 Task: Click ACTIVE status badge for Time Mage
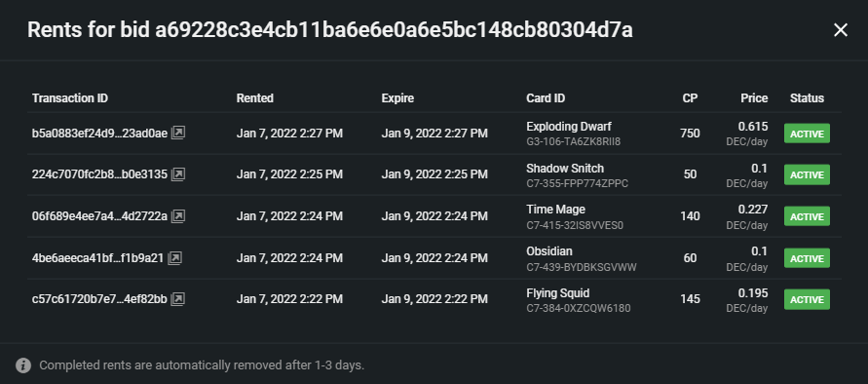pos(807,216)
